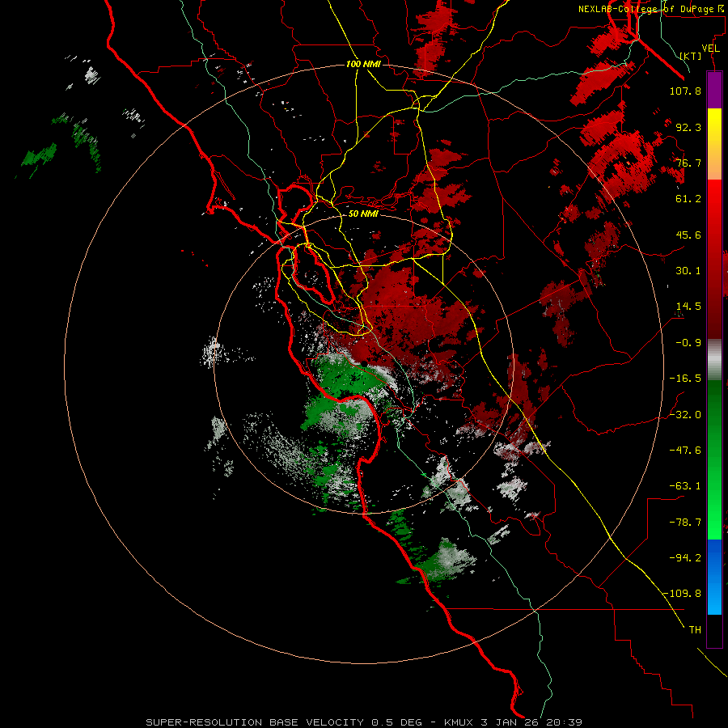Pick the purple segment of the velocity color bar
The image size is (728, 728).
[x=714, y=90]
